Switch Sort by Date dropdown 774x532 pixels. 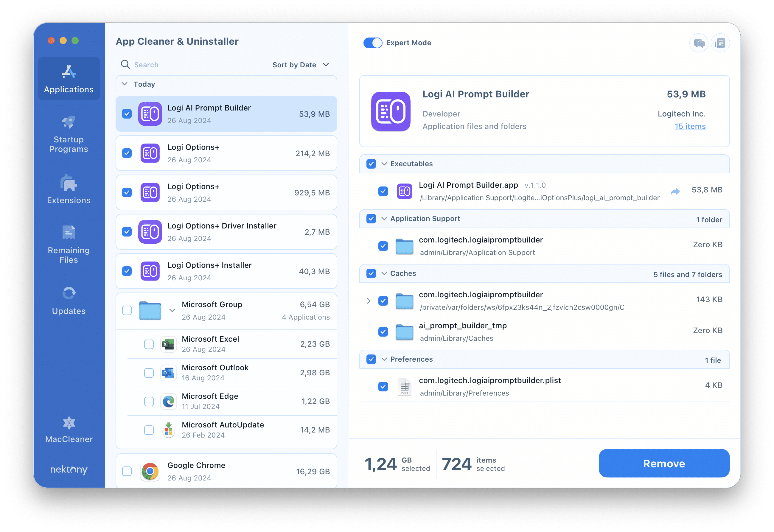pyautogui.click(x=300, y=64)
